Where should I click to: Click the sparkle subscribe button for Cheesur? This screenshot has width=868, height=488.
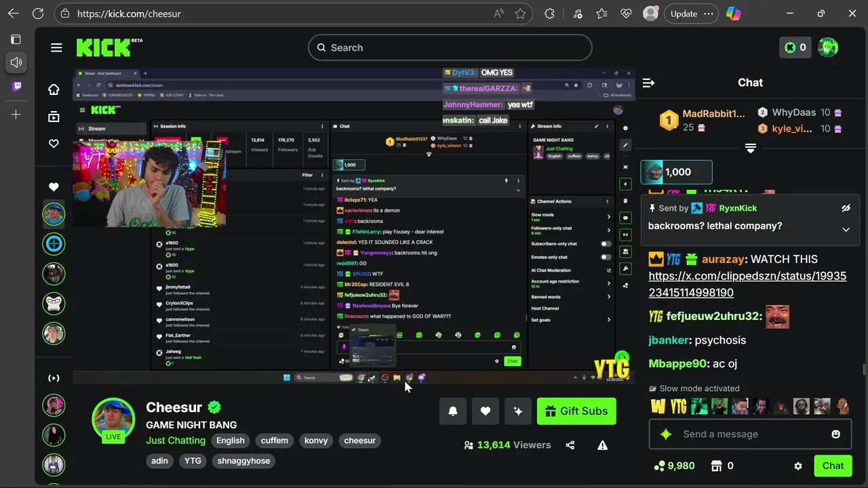tap(518, 411)
